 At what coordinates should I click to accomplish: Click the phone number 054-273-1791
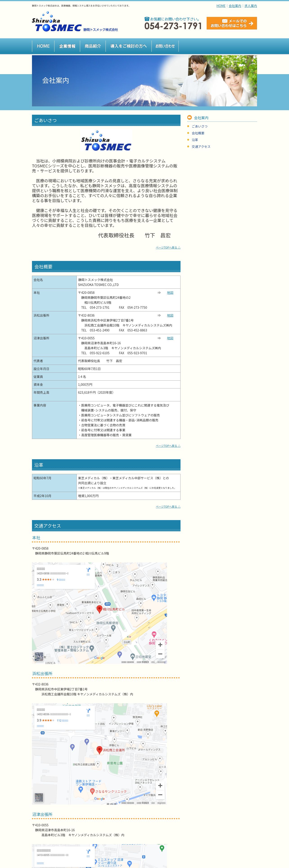173,26
